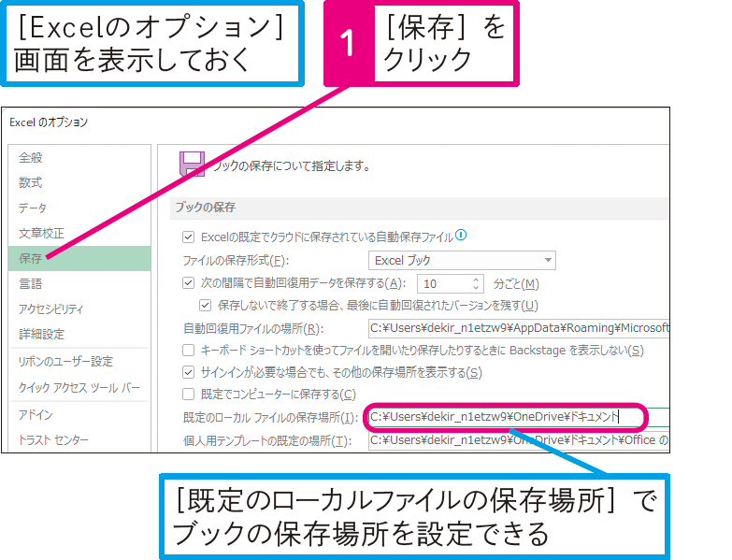Click the ブックの保存について指定します heading text
The width and height of the screenshot is (732, 560).
tap(292, 166)
